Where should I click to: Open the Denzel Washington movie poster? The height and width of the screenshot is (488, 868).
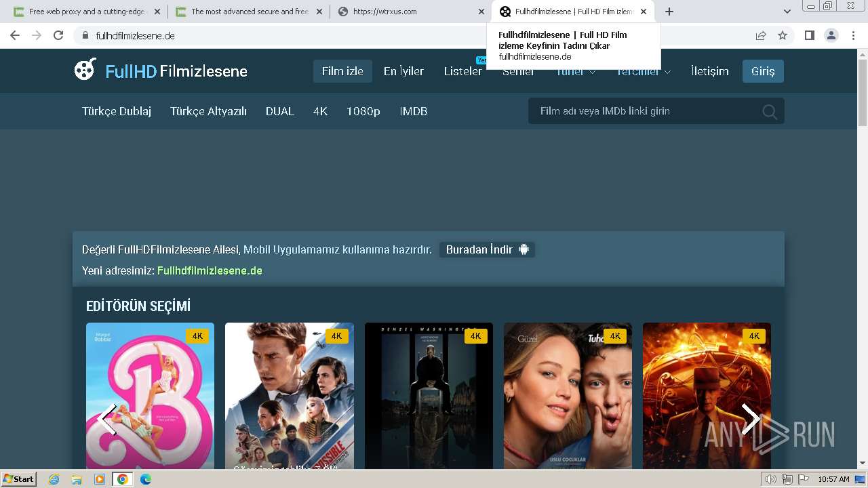429,396
